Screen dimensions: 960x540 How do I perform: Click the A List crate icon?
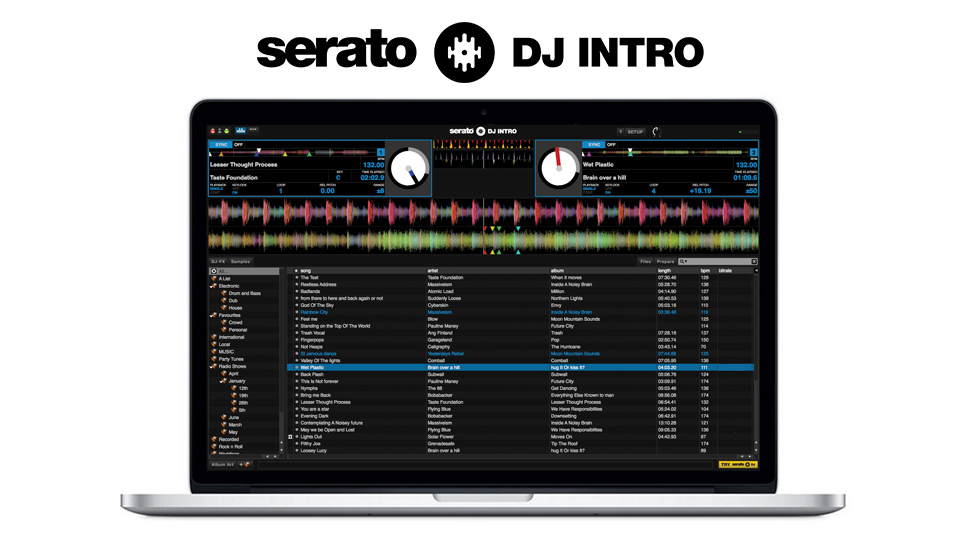215,279
